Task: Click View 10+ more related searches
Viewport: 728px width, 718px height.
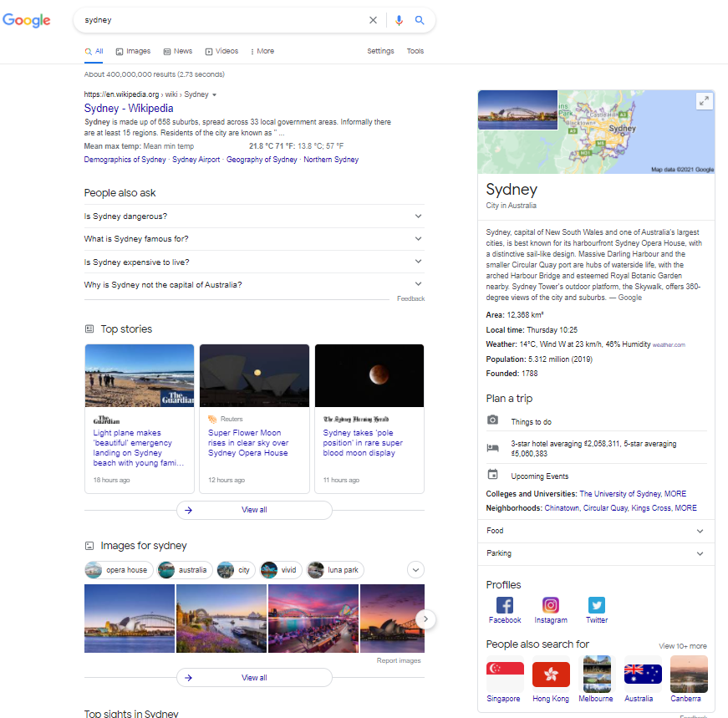Action: (x=683, y=646)
